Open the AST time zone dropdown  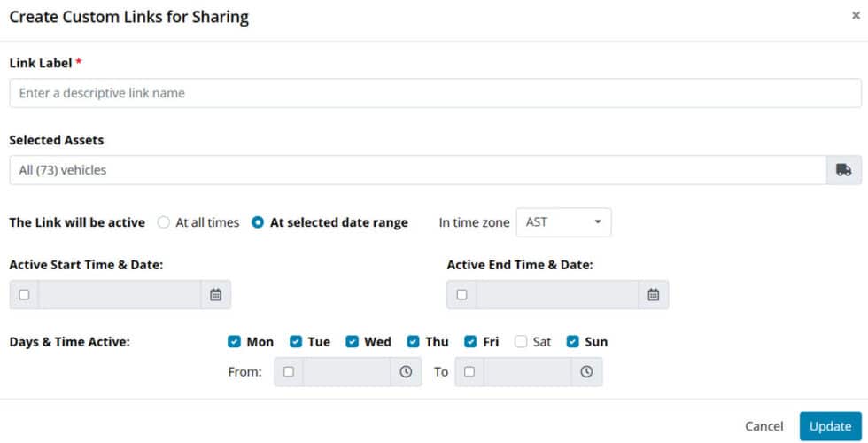pyautogui.click(x=563, y=222)
